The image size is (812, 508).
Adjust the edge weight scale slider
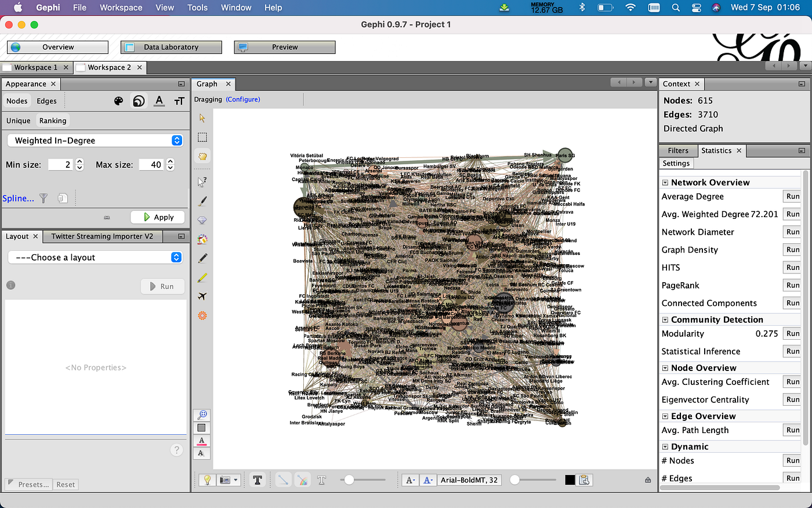point(362,480)
